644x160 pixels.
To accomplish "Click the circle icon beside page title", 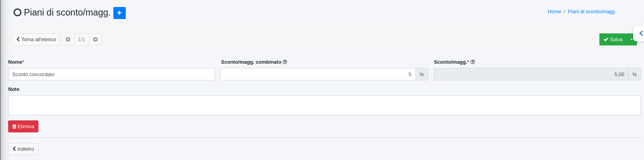I will coord(17,12).
